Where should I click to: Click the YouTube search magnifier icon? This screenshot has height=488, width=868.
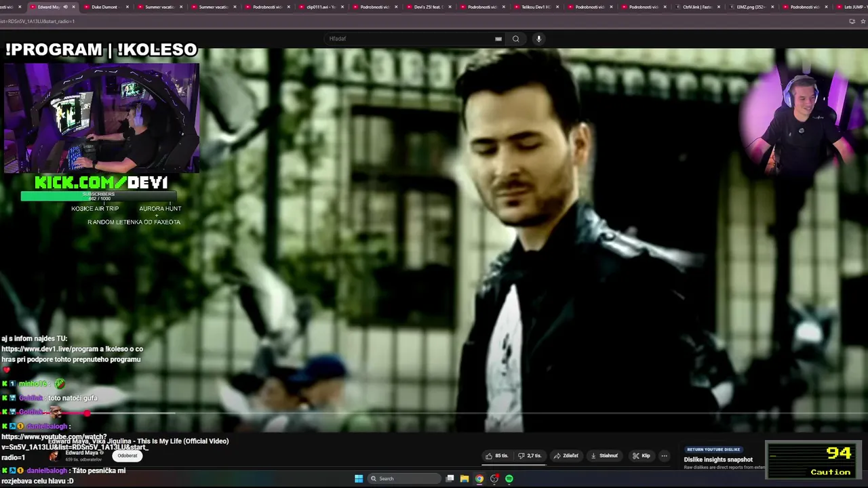[x=515, y=39]
